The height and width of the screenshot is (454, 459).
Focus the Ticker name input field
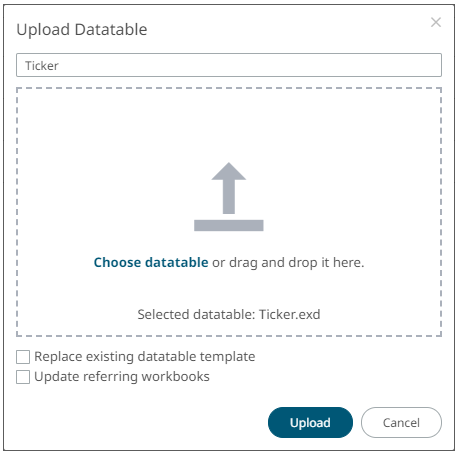(x=229, y=65)
